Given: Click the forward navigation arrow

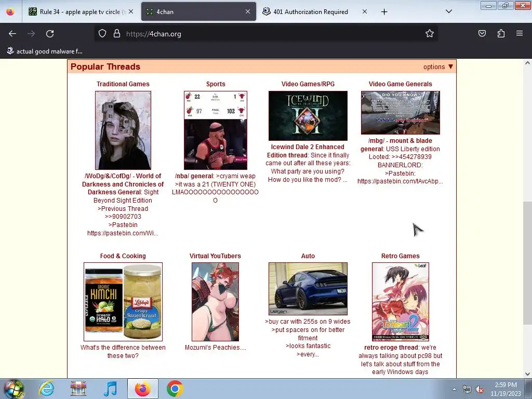Looking at the screenshot, I should point(31,34).
